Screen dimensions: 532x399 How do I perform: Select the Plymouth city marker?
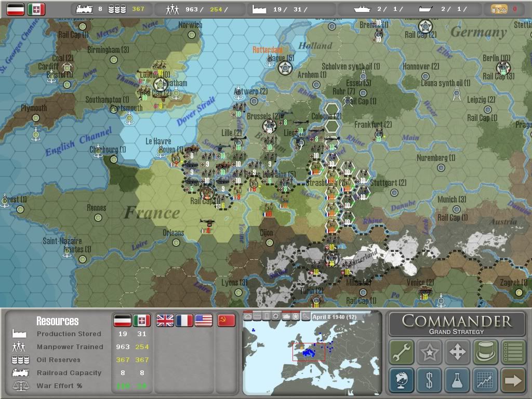[36, 118]
